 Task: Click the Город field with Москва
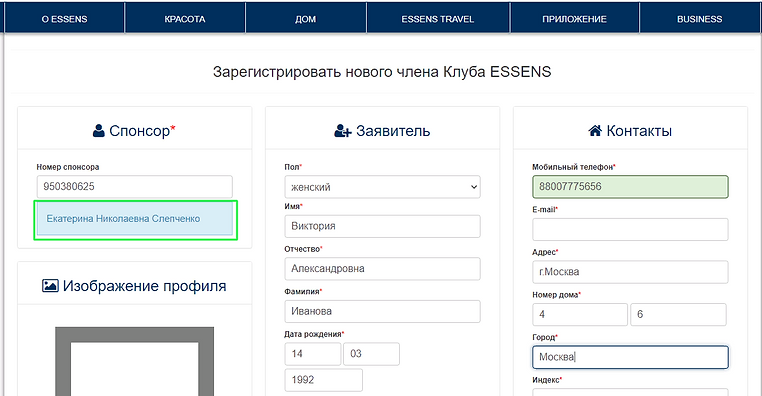(x=630, y=357)
